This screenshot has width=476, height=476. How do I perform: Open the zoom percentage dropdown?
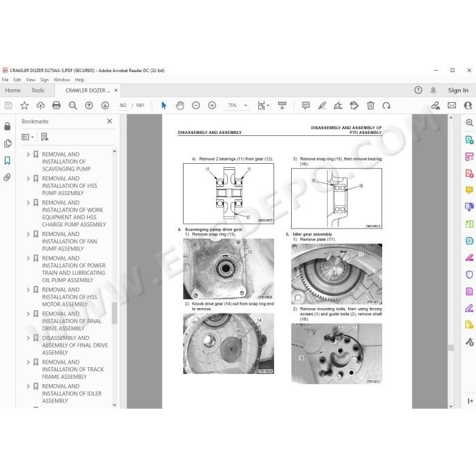tap(245, 105)
